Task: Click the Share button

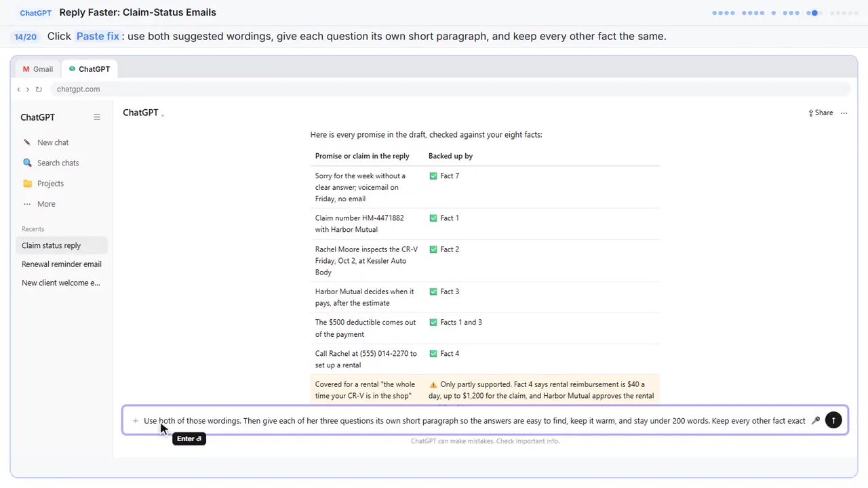Action: point(821,113)
